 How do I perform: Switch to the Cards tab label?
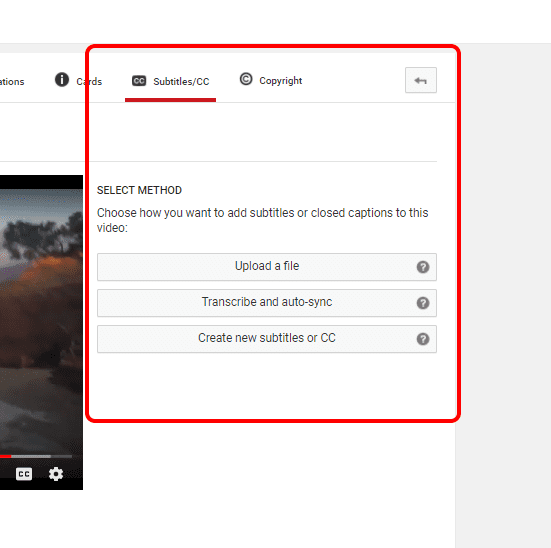coord(89,82)
